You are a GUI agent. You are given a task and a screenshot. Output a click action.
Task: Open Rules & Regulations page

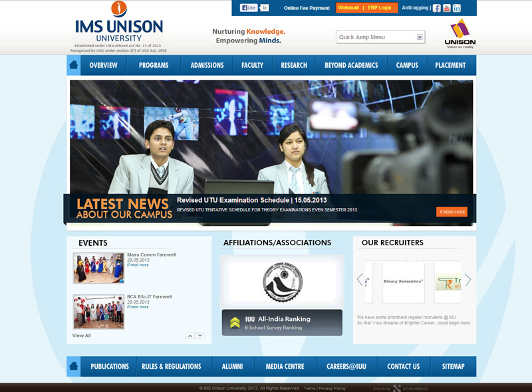coord(172,366)
